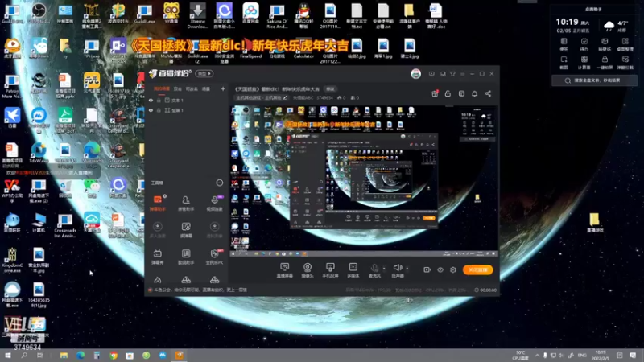Add a new scene with plus button
The width and height of the screenshot is (644, 362).
[x=223, y=88]
